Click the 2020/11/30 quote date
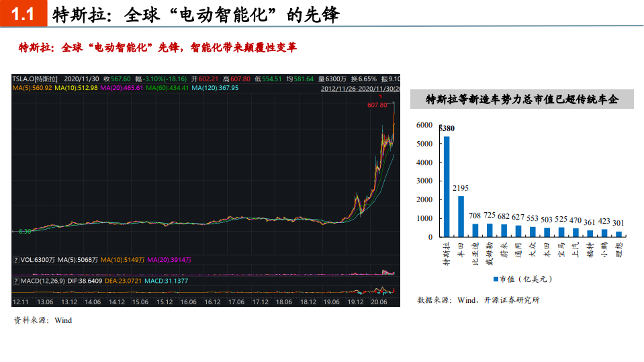 coord(81,79)
